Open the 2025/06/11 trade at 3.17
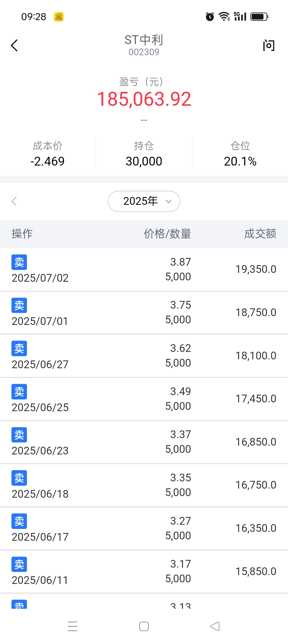The image size is (288, 644). click(144, 572)
